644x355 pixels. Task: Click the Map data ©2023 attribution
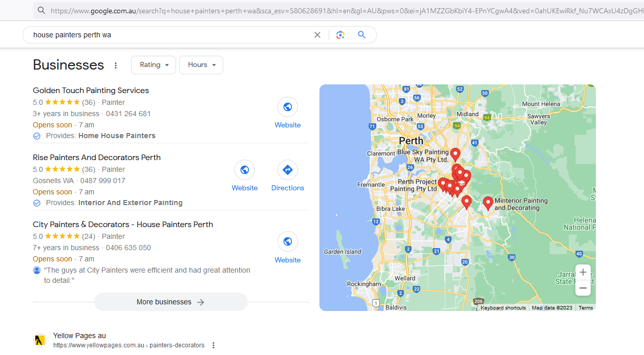coord(552,308)
